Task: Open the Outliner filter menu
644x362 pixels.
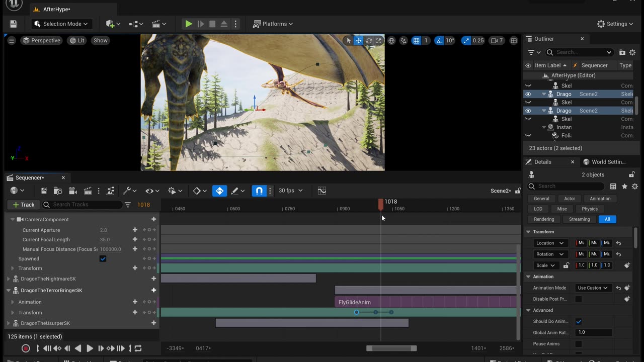Action: (x=534, y=52)
